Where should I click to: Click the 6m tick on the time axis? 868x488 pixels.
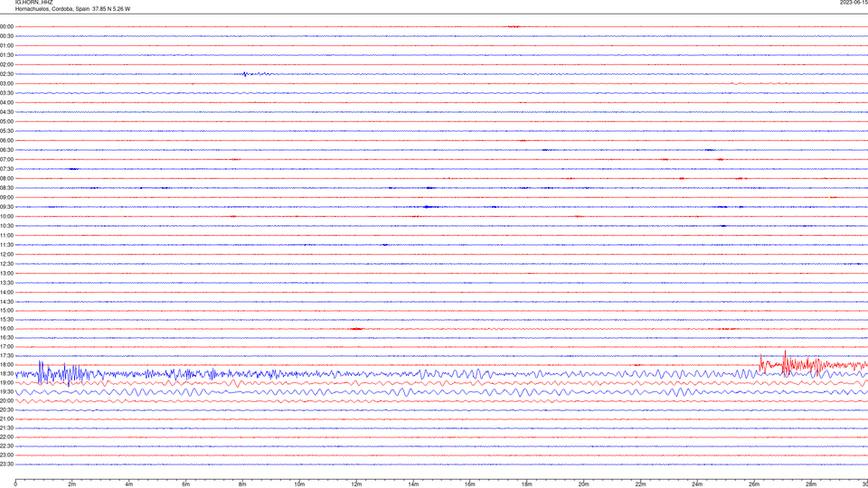tap(186, 484)
